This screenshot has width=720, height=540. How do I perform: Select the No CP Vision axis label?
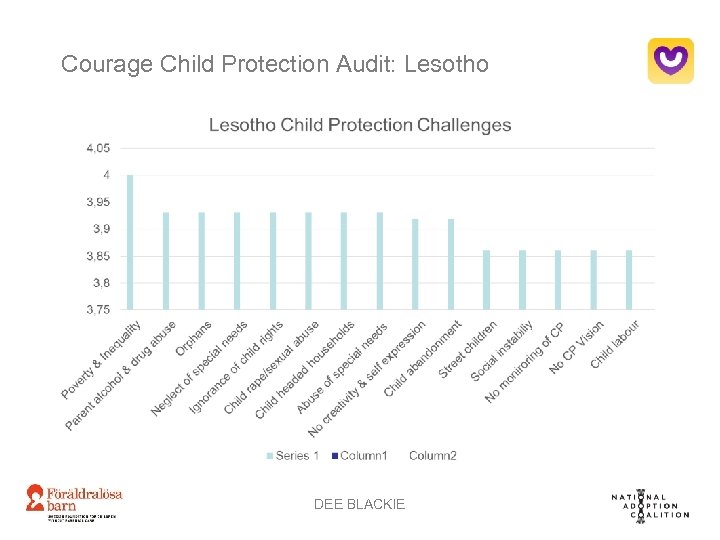[x=578, y=348]
